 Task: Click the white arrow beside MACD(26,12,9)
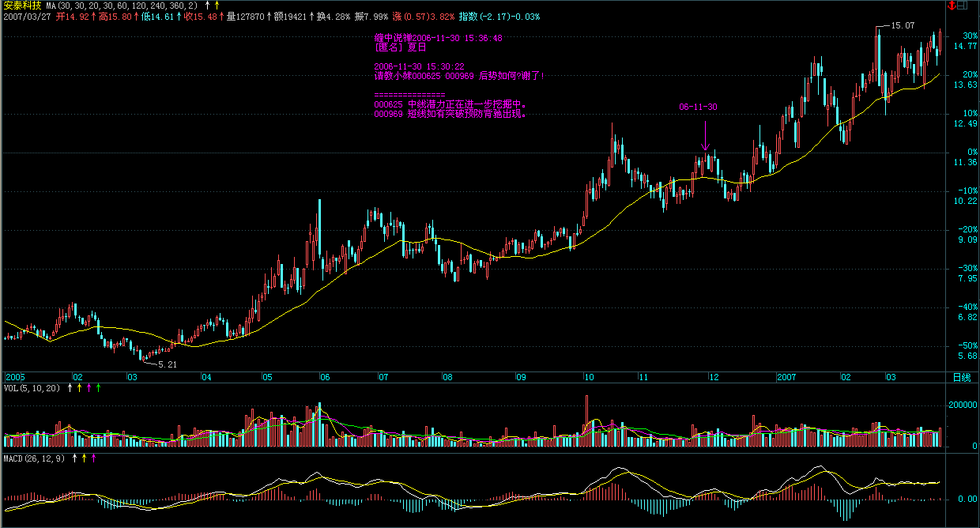75,458
